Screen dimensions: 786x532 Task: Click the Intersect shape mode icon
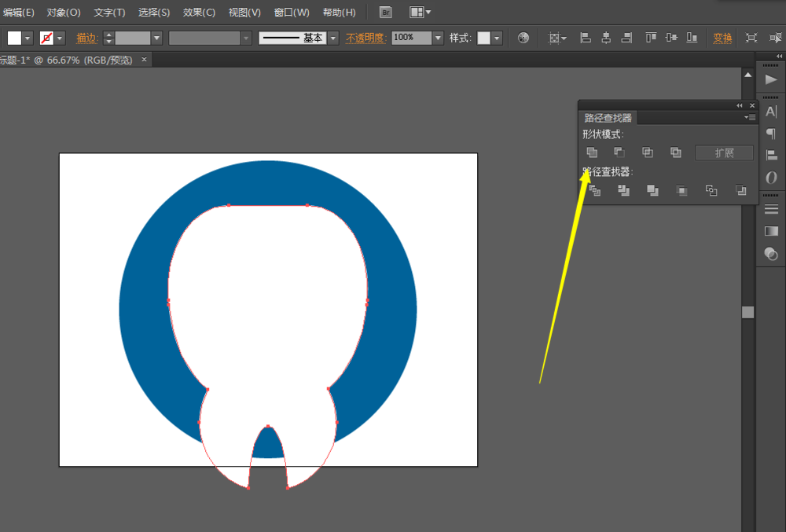(x=648, y=152)
